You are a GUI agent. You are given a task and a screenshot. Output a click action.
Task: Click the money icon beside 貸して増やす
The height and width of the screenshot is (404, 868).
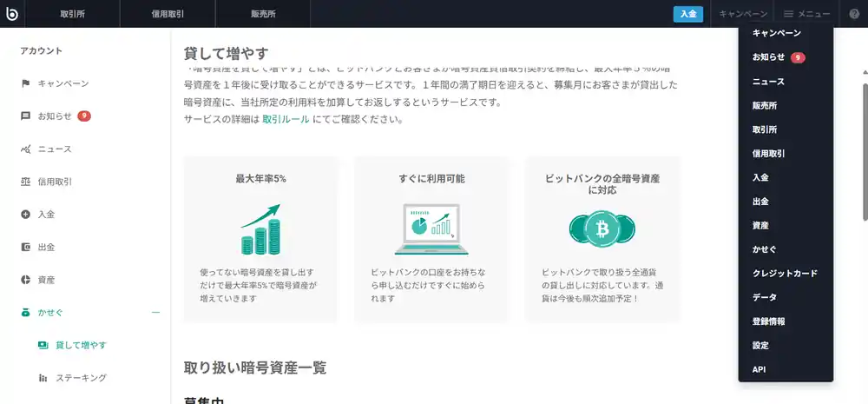(x=43, y=345)
